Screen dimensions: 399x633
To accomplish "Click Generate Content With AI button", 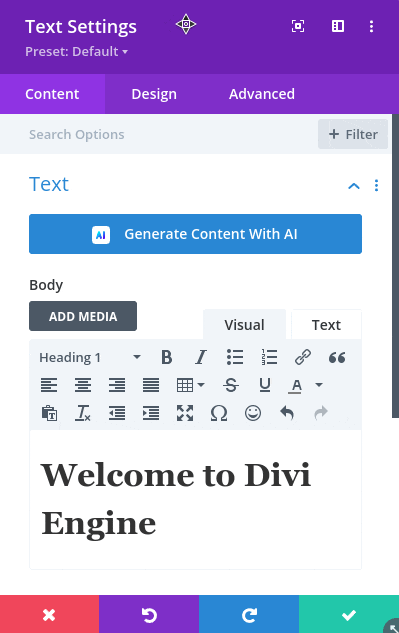I will (195, 234).
